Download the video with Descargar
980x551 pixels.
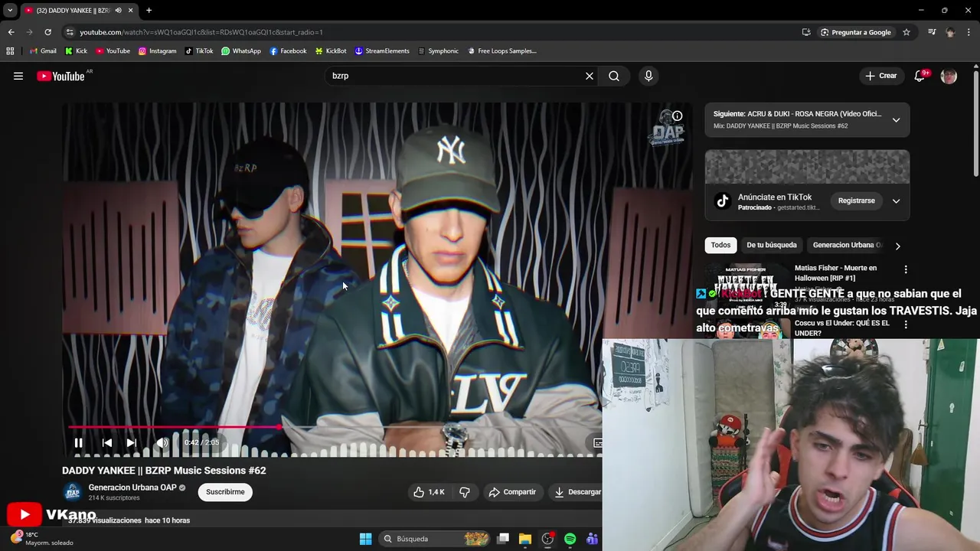coord(577,492)
